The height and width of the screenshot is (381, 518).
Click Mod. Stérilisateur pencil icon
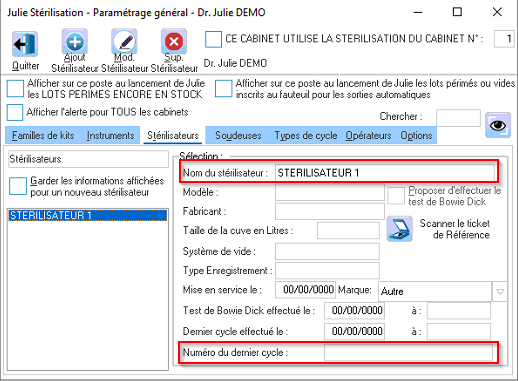tap(124, 42)
